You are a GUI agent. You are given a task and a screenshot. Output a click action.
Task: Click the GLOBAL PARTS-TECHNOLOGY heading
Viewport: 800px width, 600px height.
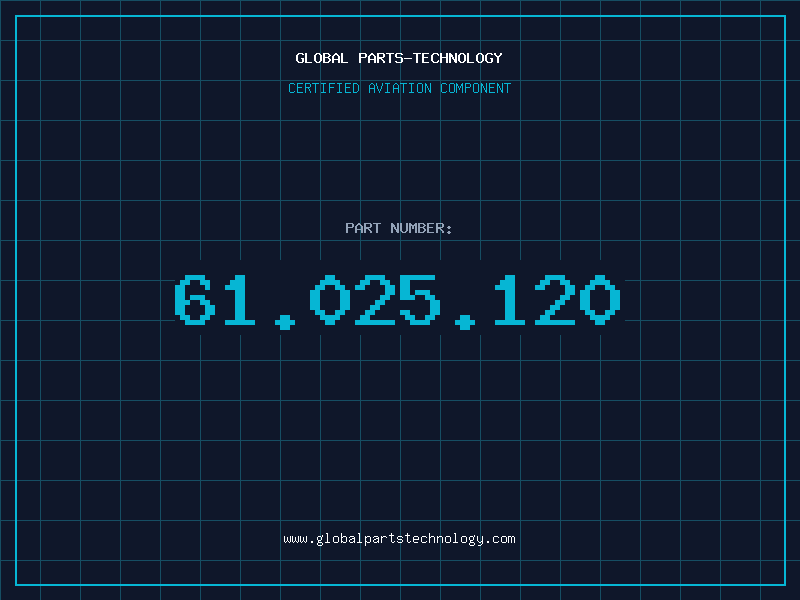coord(399,58)
